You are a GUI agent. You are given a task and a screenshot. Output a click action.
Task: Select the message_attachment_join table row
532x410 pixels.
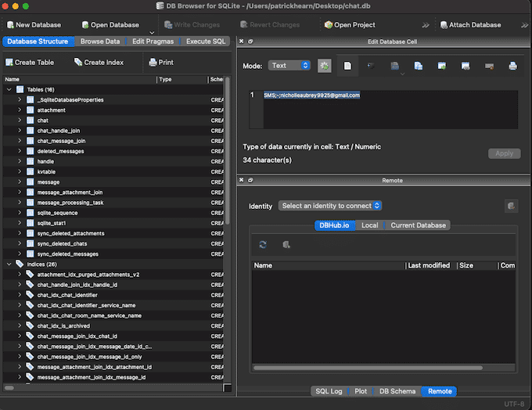[x=113, y=192]
